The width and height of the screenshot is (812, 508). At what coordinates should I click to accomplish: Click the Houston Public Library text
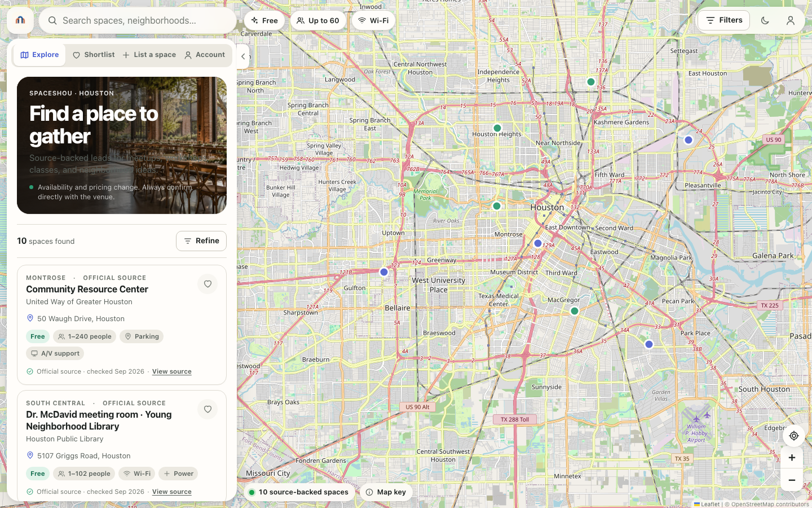[65, 439]
